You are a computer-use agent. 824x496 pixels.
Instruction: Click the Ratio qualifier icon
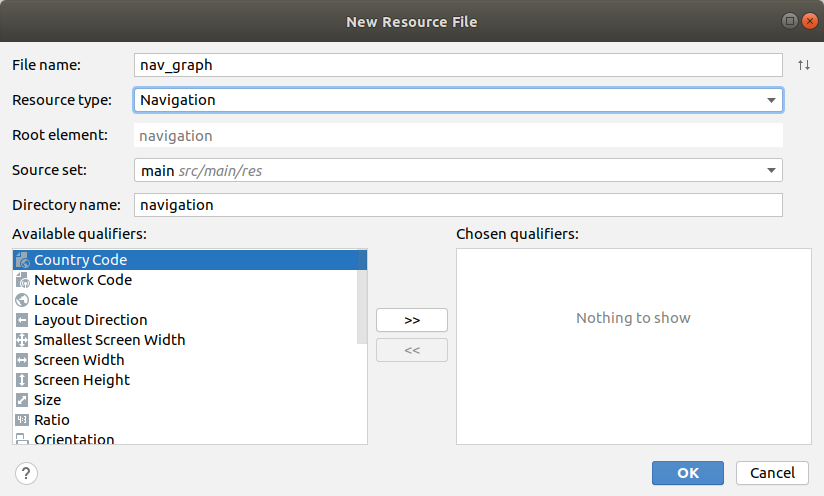click(22, 420)
